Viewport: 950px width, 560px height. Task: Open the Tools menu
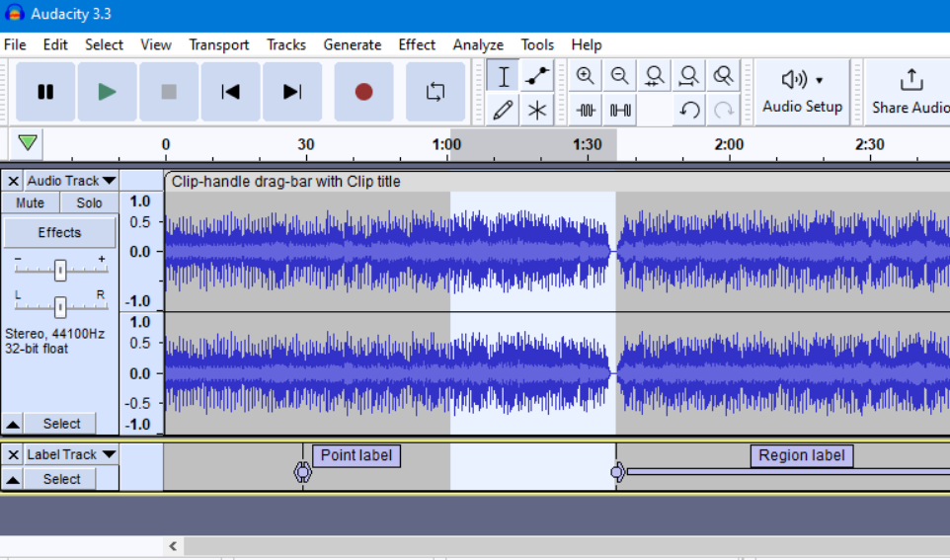pos(537,44)
